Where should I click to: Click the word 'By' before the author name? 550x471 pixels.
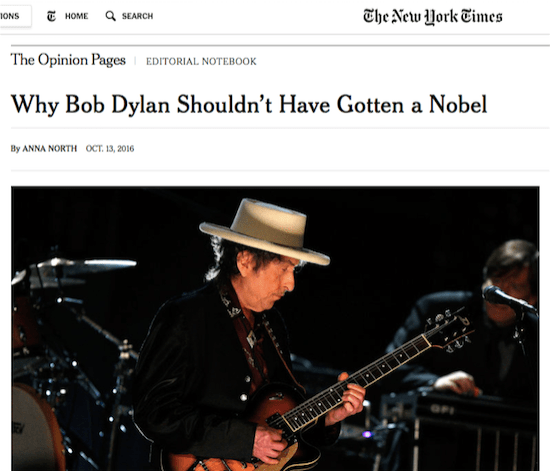[15, 149]
